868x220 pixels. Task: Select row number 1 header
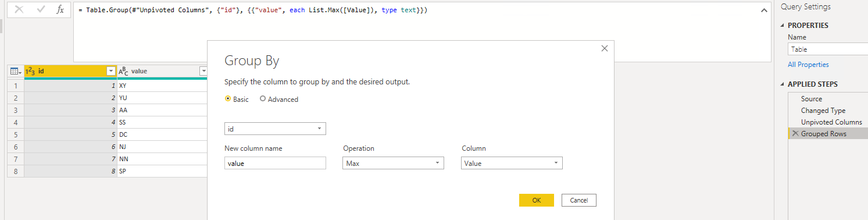(x=16, y=86)
